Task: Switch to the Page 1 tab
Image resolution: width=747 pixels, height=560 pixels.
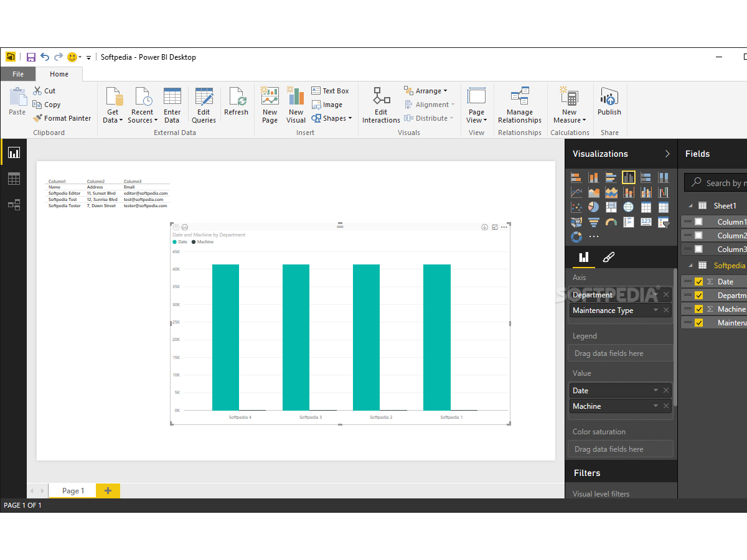Action: point(73,491)
